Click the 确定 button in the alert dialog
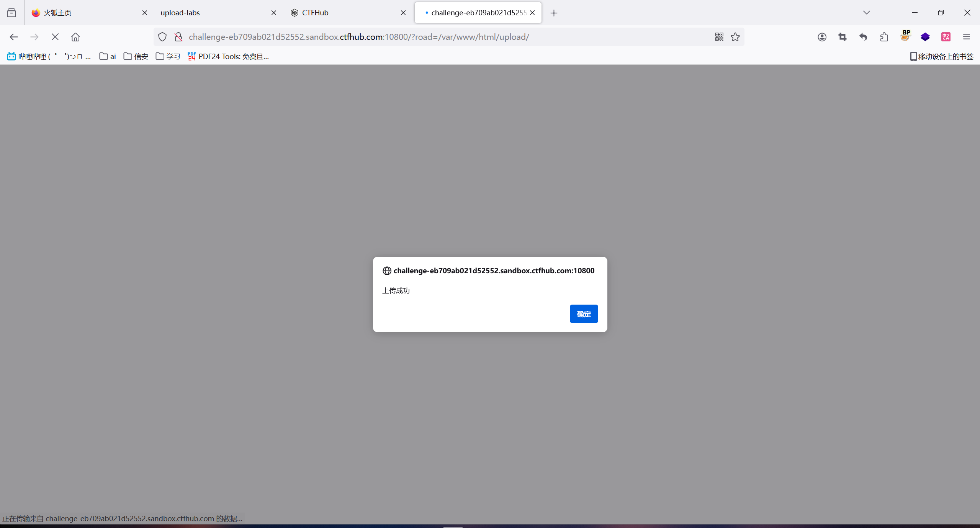980x528 pixels. click(583, 314)
